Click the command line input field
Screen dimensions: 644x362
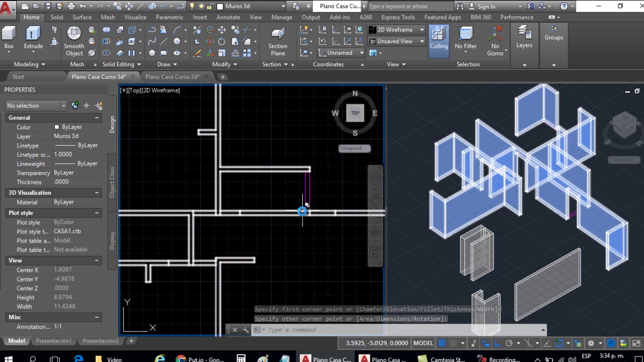403,330
